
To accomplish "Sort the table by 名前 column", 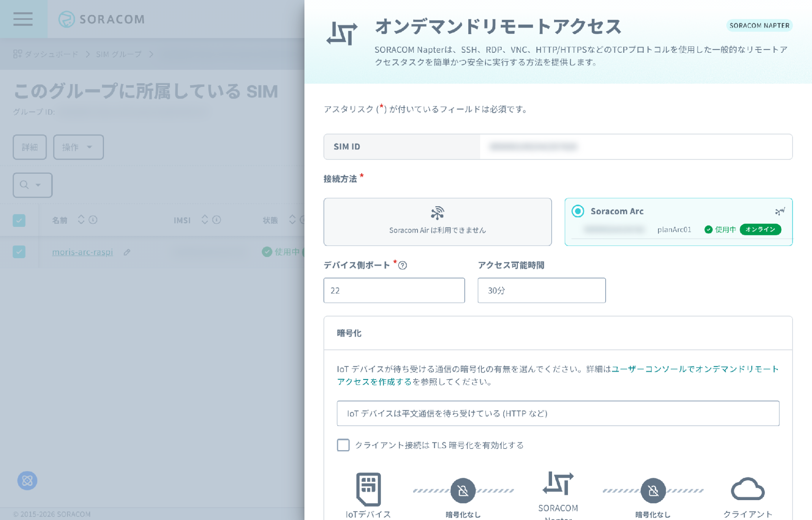I will pyautogui.click(x=81, y=220).
